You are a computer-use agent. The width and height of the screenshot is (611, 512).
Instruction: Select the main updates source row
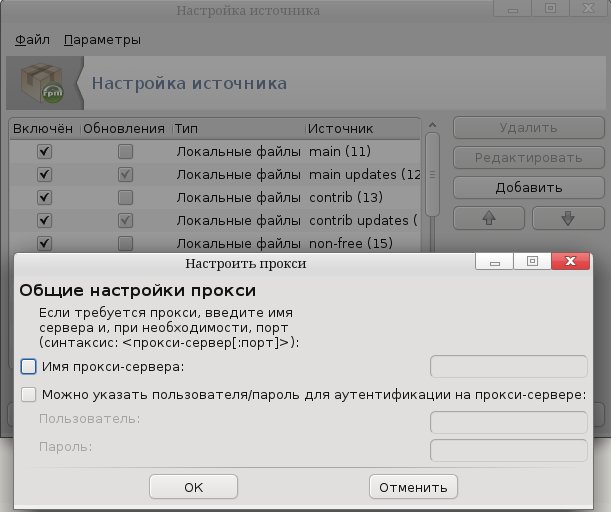[x=215, y=175]
